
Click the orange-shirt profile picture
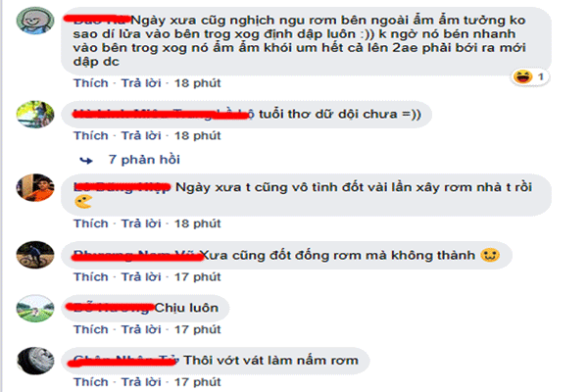click(35, 187)
